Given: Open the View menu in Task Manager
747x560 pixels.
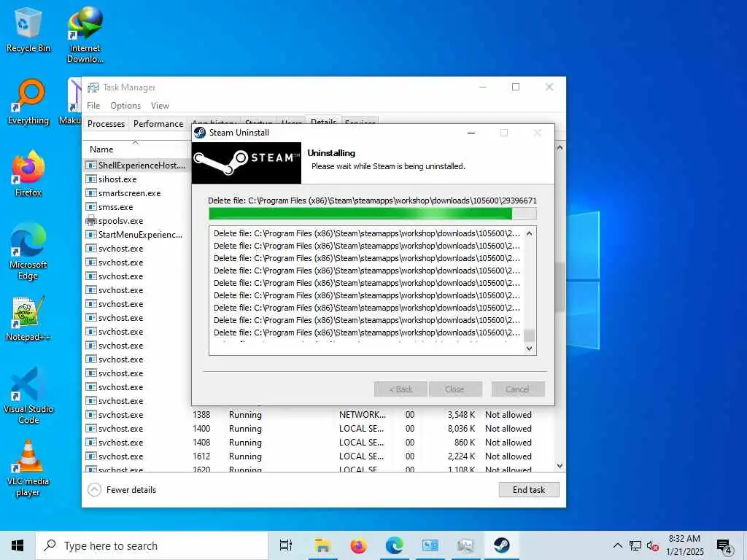Looking at the screenshot, I should pos(160,106).
